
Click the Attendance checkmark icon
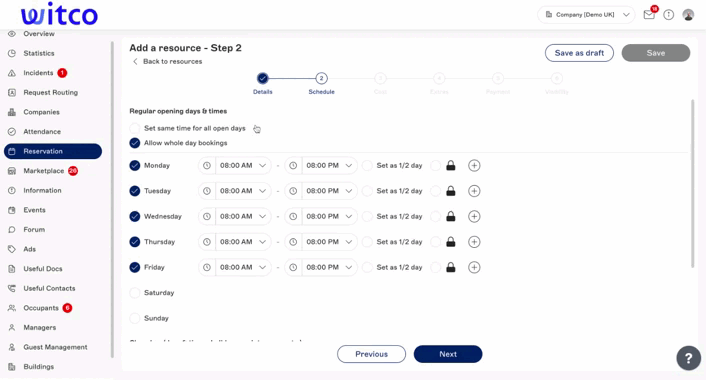pos(12,131)
